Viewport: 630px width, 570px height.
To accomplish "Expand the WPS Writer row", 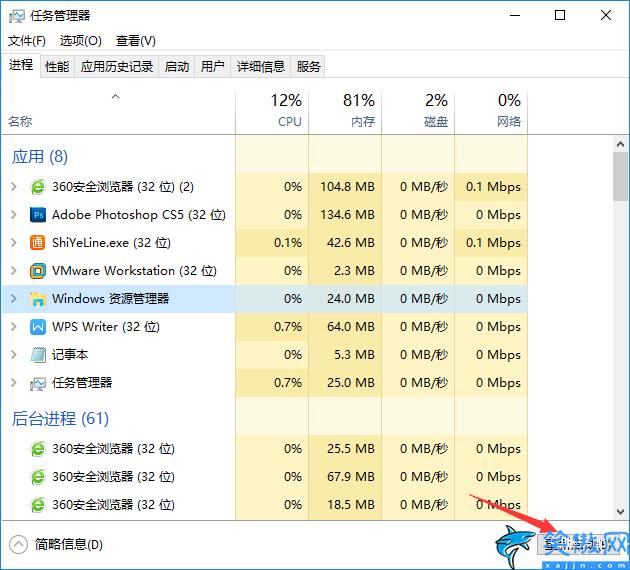I will coord(14,327).
